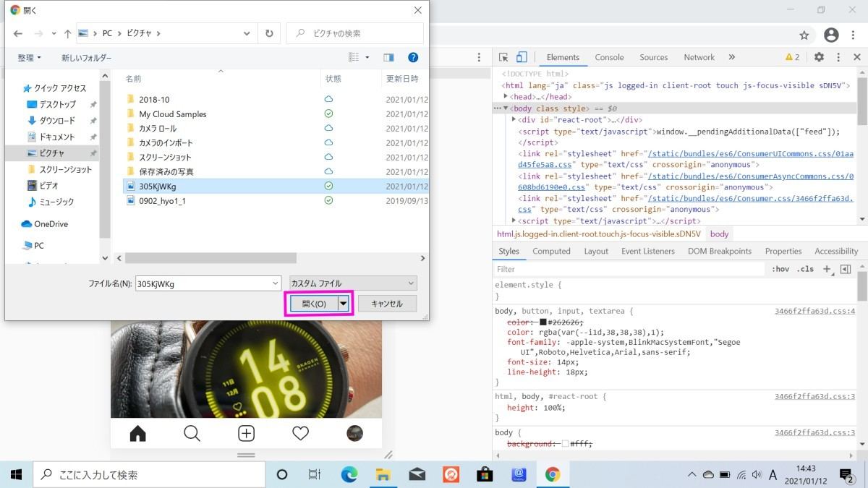
Task: Open the Elements tab
Action: (563, 57)
